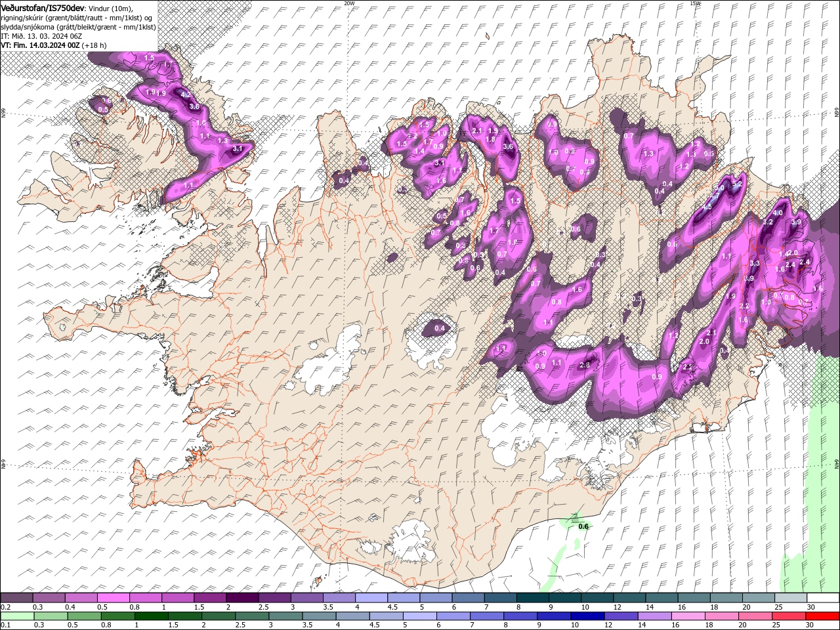Image resolution: width=840 pixels, height=630 pixels.
Task: Click the lavender 4 mm snow scale swatch
Action: (x=371, y=598)
